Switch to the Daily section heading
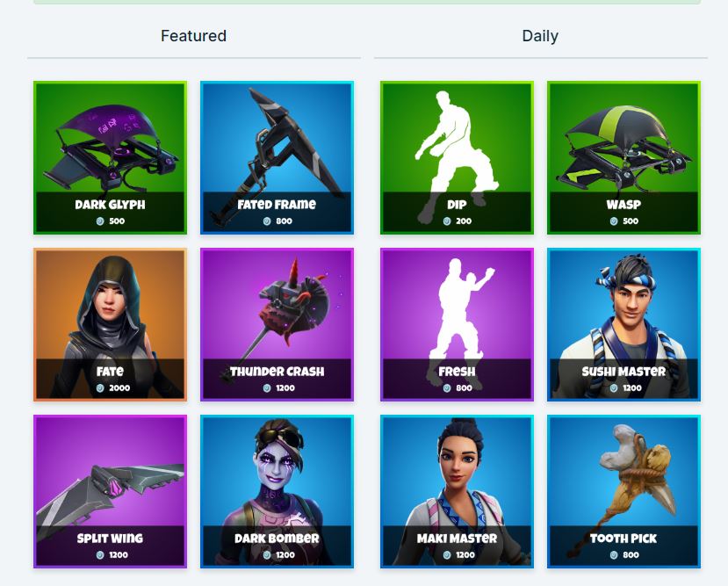The image size is (728, 586). point(540,36)
